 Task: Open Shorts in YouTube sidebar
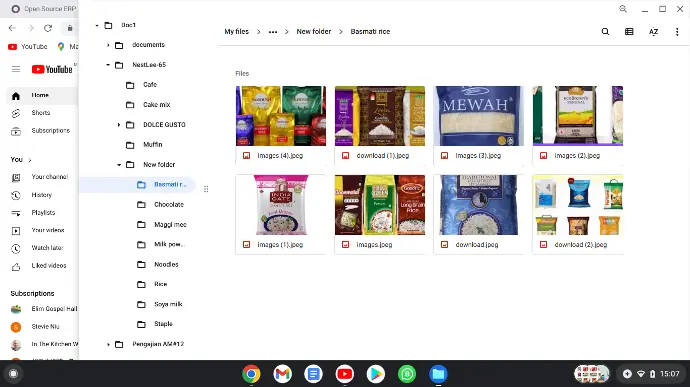point(42,113)
